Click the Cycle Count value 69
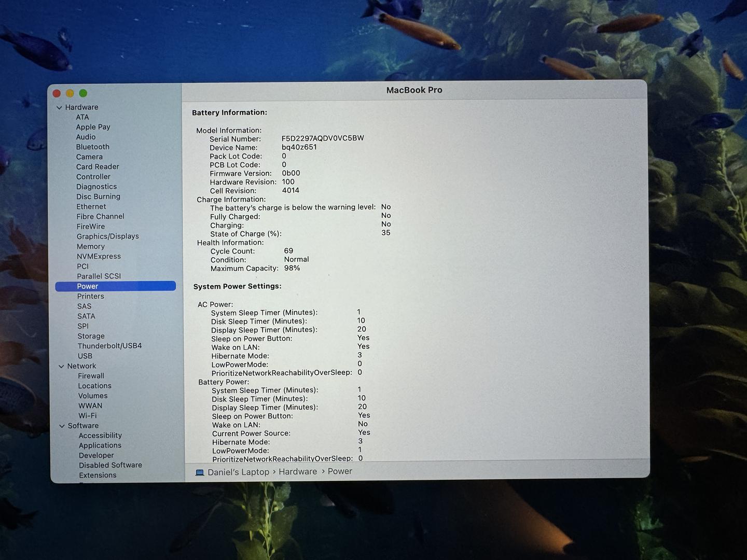This screenshot has height=560, width=747. (x=288, y=251)
